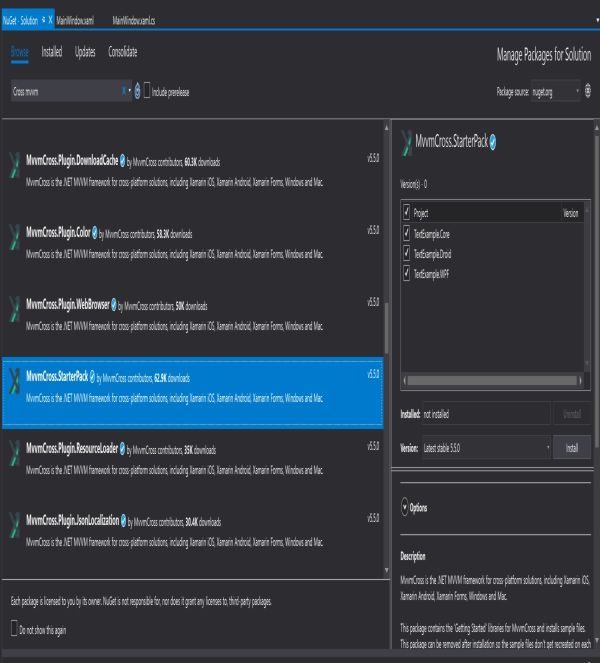Click verified badge on Plugin.Color package

pyautogui.click(x=95, y=233)
